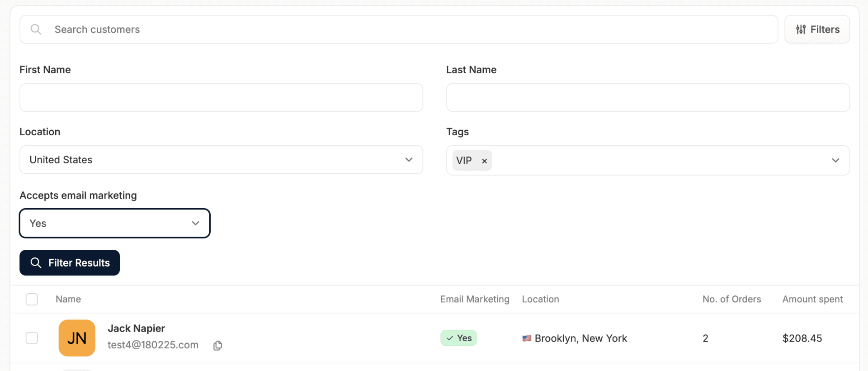Click the Email Marketing column header
The image size is (868, 371).
[475, 299]
